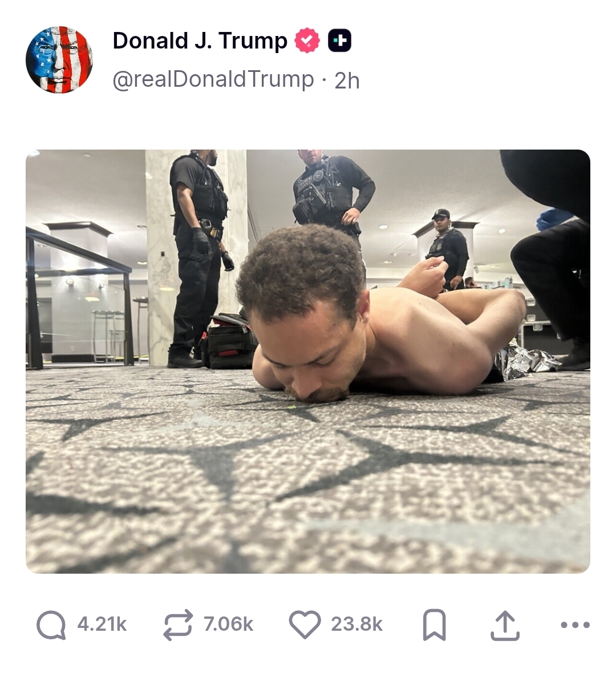The width and height of the screenshot is (616, 673).
Task: View the 7.06k reposts count
Action: (x=228, y=624)
